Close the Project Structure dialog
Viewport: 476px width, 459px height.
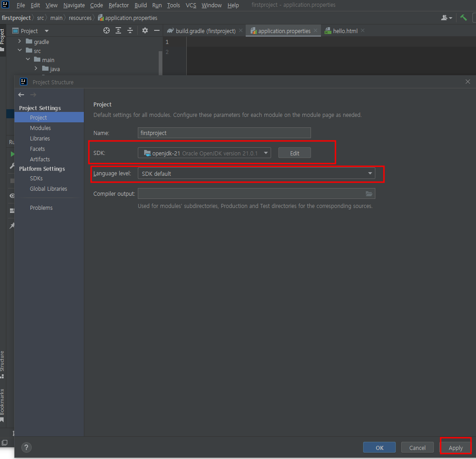pos(467,82)
